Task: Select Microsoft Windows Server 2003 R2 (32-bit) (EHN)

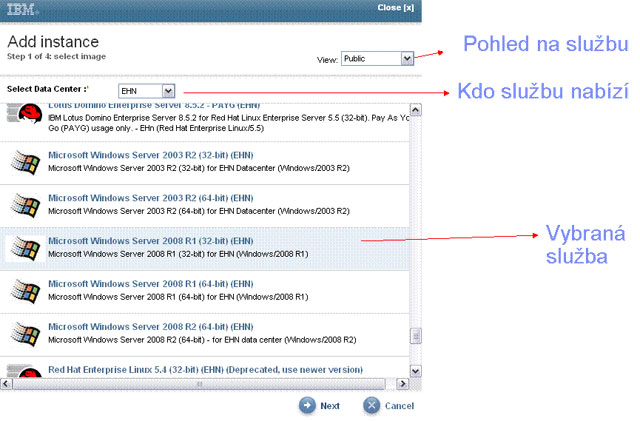Action: [x=151, y=155]
